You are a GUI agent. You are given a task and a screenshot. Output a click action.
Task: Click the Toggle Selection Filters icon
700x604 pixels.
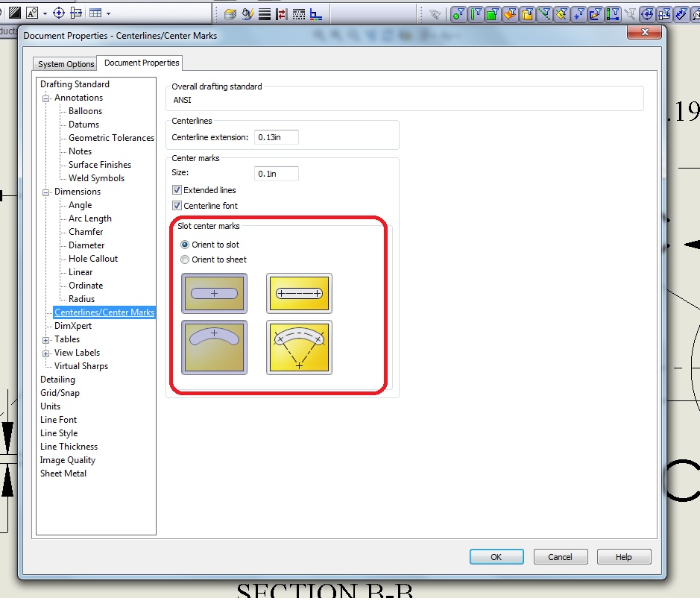point(435,14)
